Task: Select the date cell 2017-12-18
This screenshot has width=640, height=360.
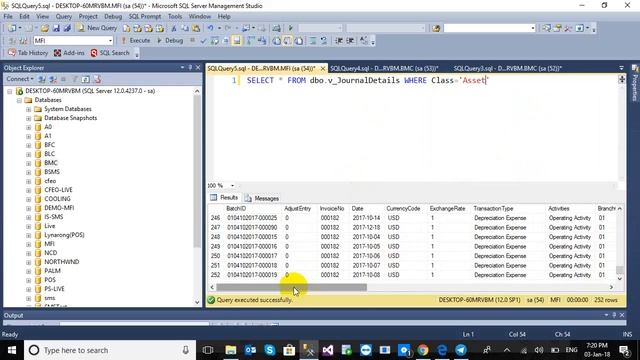Action: point(366,227)
